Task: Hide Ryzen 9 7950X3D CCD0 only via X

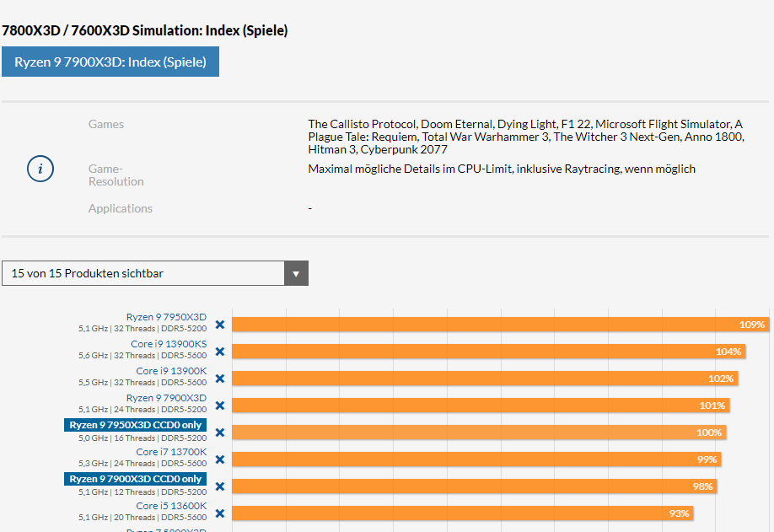Action: click(220, 433)
